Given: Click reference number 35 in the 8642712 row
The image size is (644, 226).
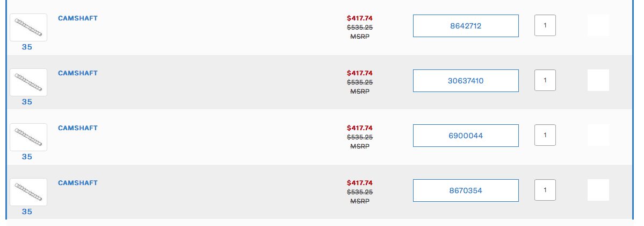Looking at the screenshot, I should [x=27, y=47].
